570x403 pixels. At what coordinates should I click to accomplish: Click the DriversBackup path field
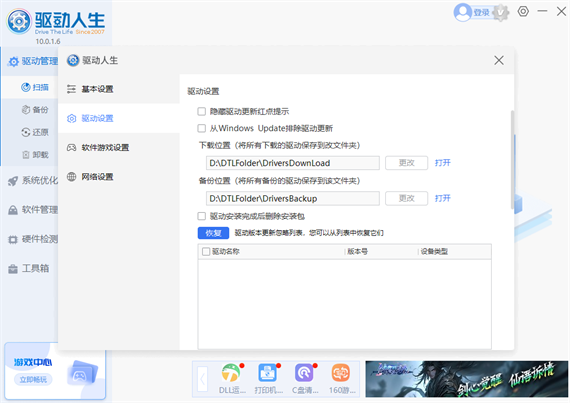pyautogui.click(x=293, y=198)
